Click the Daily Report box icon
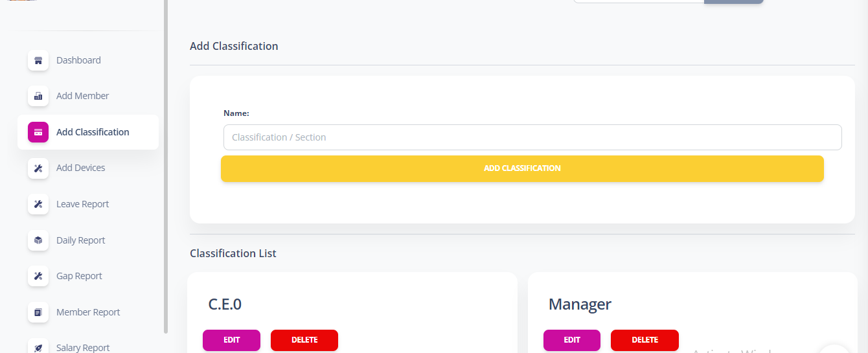 point(38,240)
